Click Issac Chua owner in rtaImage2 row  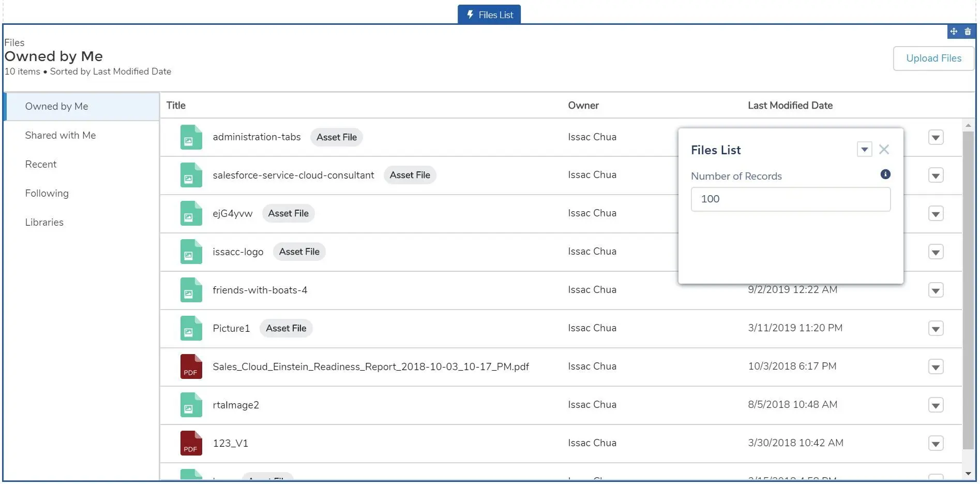(x=592, y=405)
